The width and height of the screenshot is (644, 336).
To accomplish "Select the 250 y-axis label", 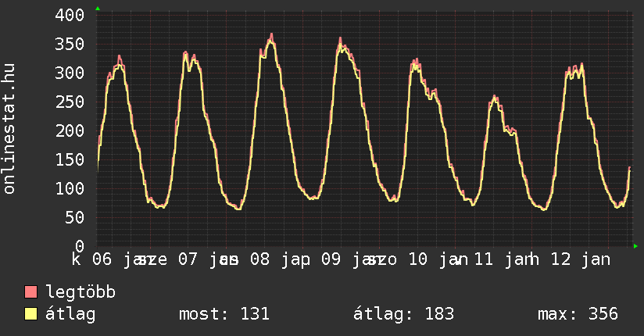I will pos(70,102).
